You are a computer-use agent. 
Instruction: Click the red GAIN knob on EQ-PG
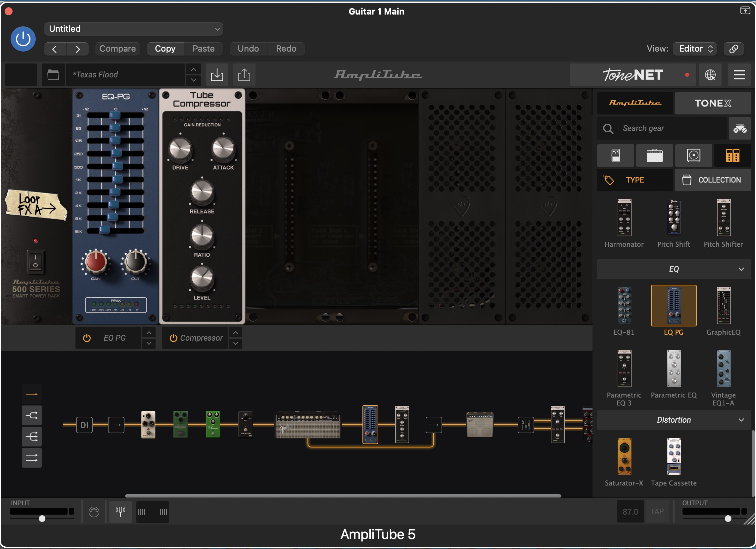coord(96,262)
